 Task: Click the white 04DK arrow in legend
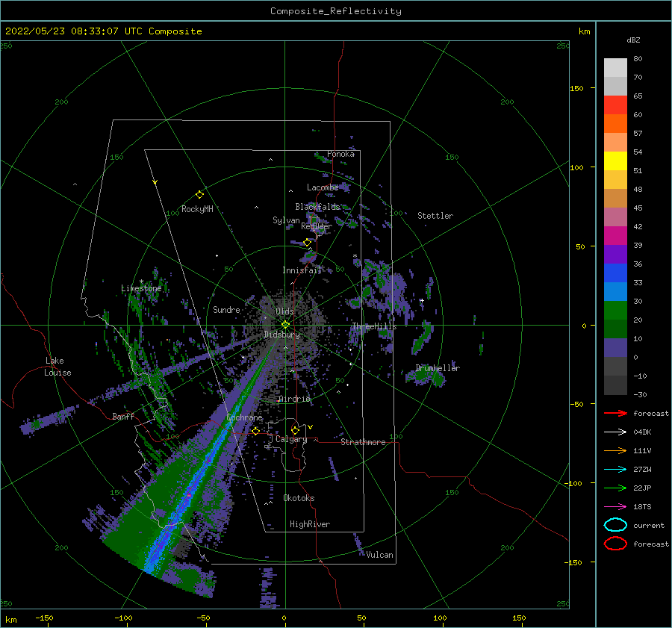[615, 432]
